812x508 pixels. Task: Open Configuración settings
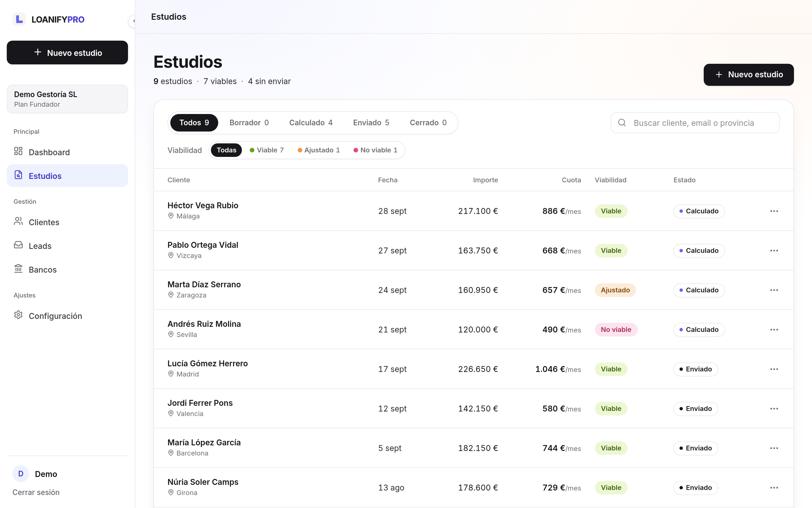(x=67, y=316)
